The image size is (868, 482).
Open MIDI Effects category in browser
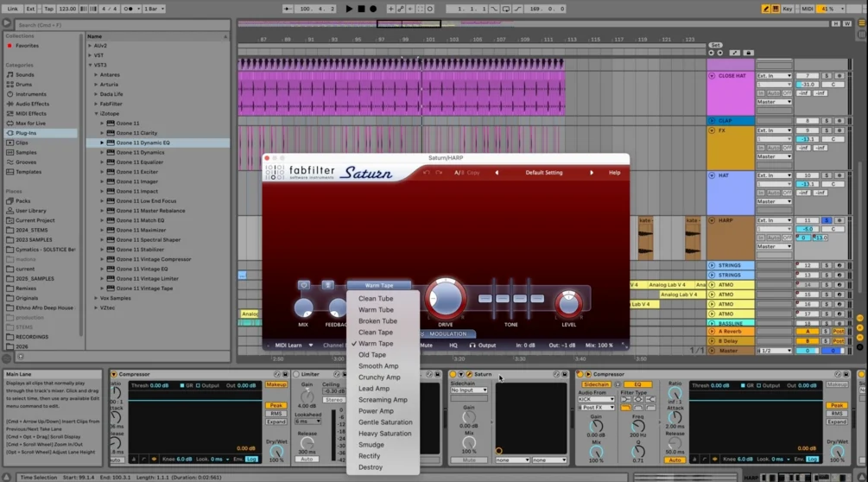(x=30, y=113)
